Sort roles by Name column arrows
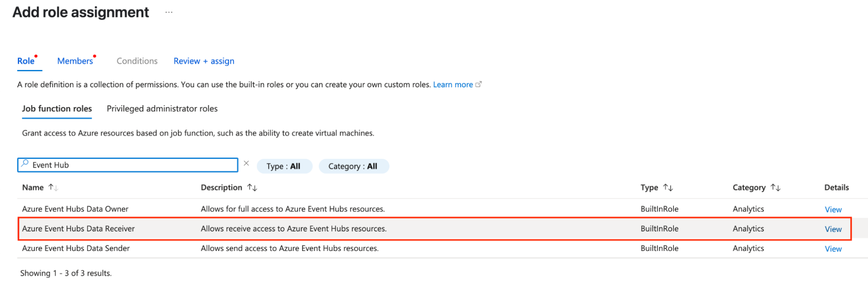The width and height of the screenshot is (868, 291). pos(53,188)
